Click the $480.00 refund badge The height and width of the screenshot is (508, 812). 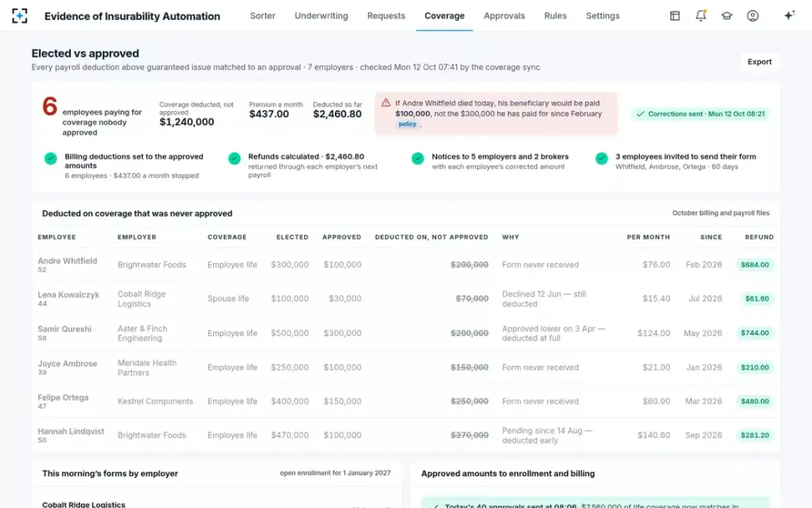(x=755, y=402)
